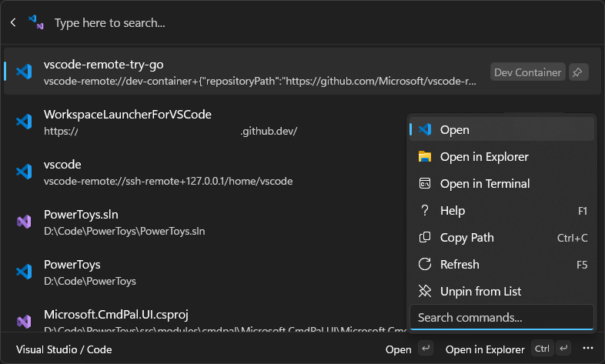Click the Visual Studio icon of PowerToys.sln
This screenshot has width=605, height=364.
tap(24, 222)
